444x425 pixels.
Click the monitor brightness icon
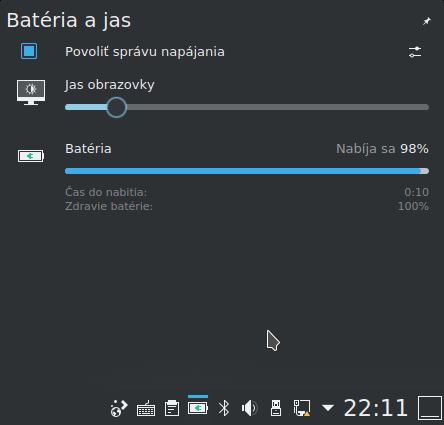(x=31, y=92)
